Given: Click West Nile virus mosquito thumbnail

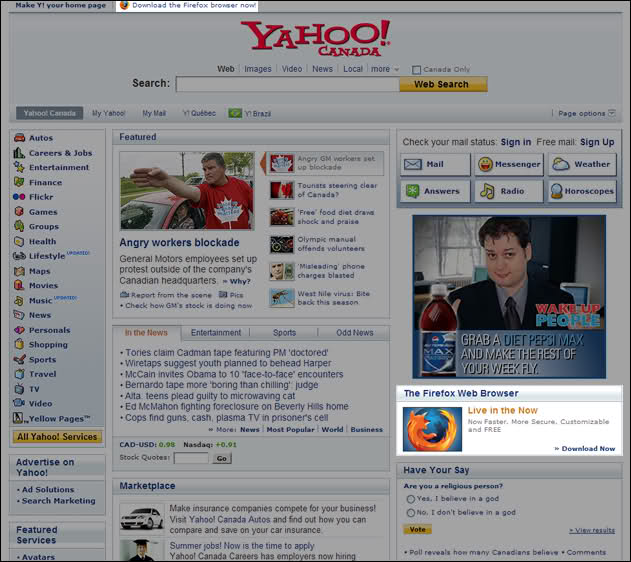Looking at the screenshot, I should click(x=281, y=298).
